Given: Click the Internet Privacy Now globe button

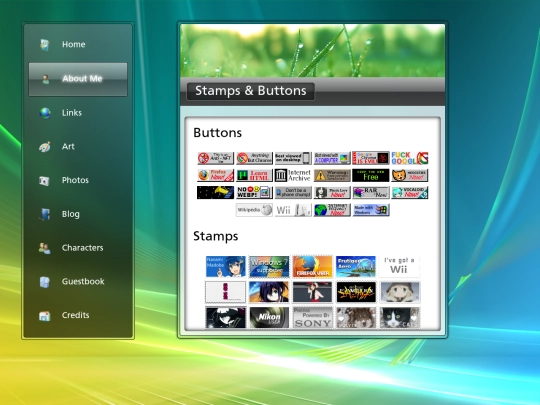Looking at the screenshot, I should 332,210.
